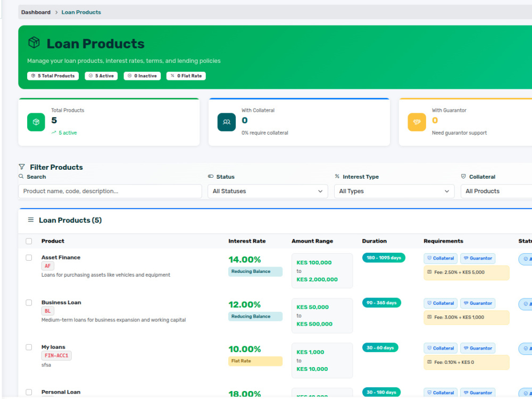Click the search magnifier icon beside Search

[21, 177]
